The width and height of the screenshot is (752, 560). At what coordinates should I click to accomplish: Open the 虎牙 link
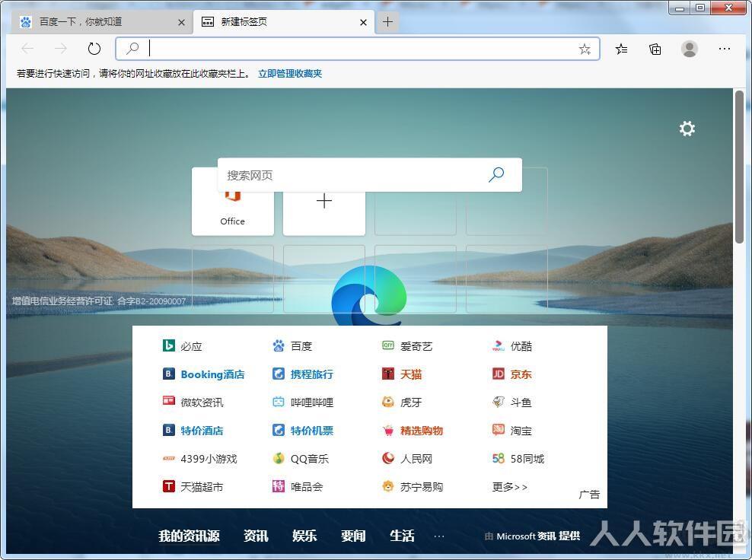tap(411, 402)
